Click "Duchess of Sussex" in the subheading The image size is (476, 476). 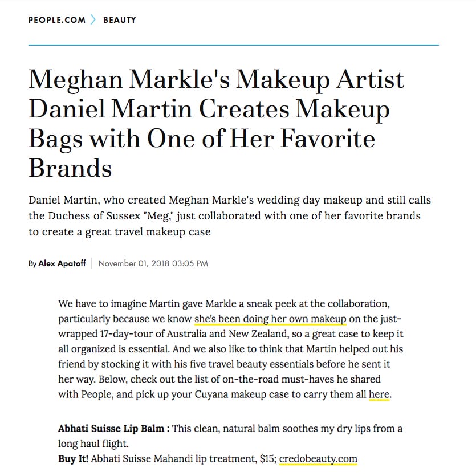[x=94, y=216]
